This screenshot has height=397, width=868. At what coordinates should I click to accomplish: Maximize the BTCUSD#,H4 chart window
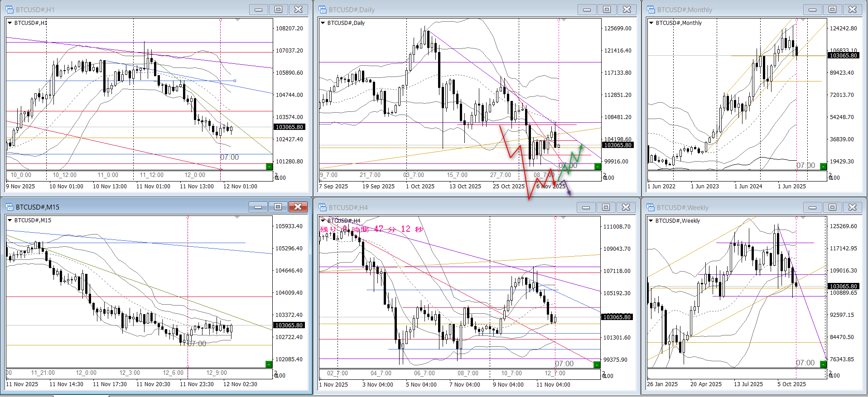click(606, 207)
